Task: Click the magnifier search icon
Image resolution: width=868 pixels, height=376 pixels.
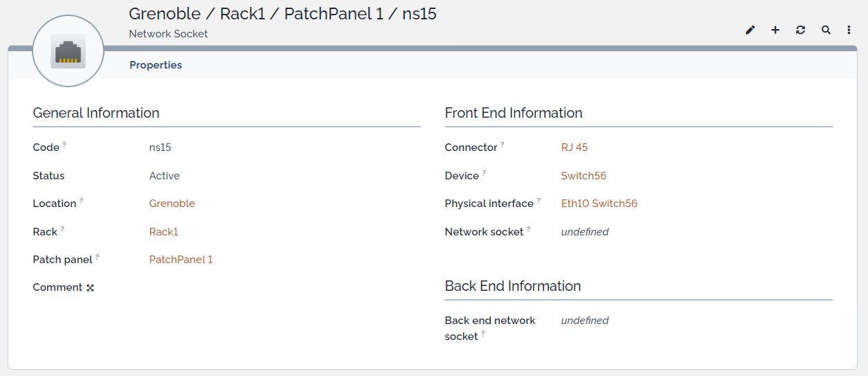Action: (x=826, y=30)
